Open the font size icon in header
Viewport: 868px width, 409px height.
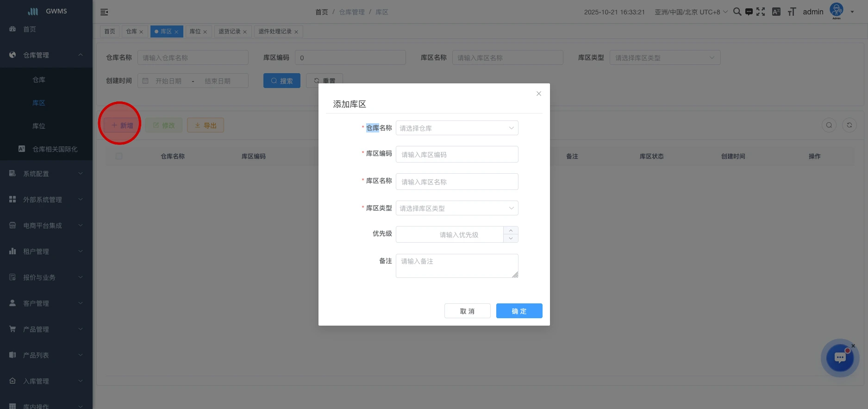pyautogui.click(x=792, y=12)
